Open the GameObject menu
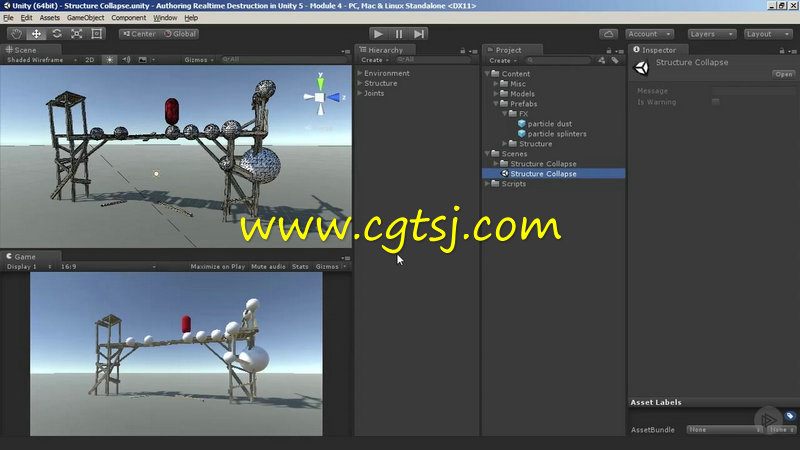Screen dimensions: 800x450 [85, 18]
